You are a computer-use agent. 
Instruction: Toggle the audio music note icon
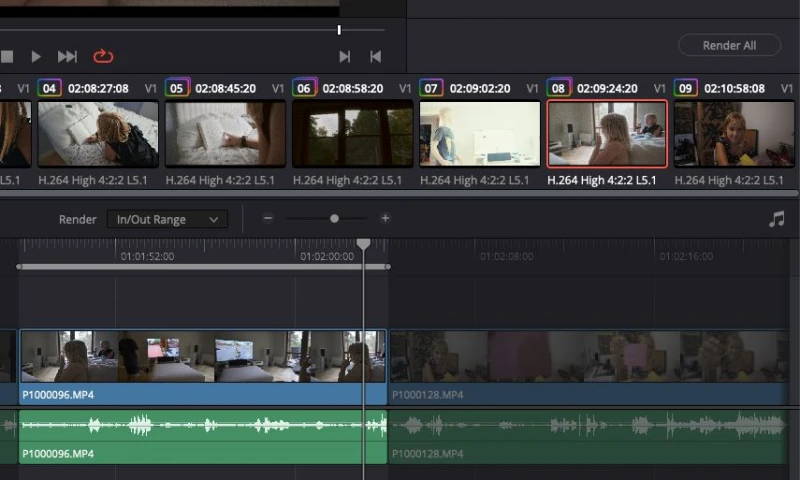(777, 219)
